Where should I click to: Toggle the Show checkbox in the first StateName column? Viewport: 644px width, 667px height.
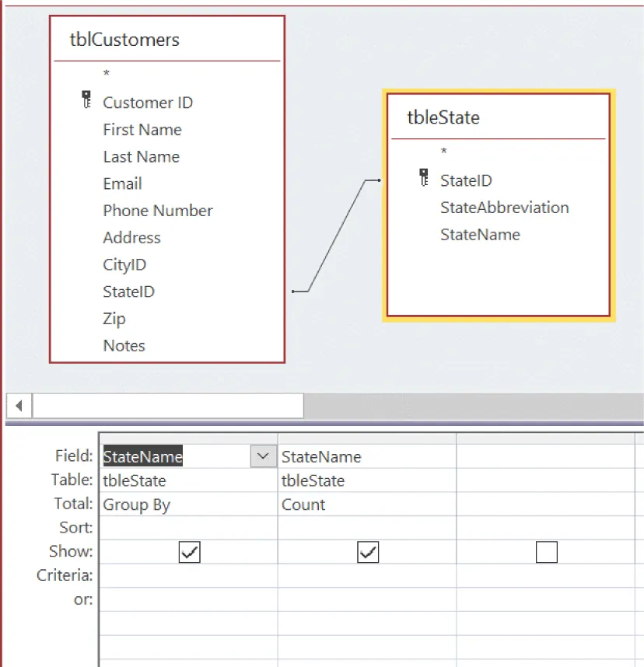pos(189,551)
